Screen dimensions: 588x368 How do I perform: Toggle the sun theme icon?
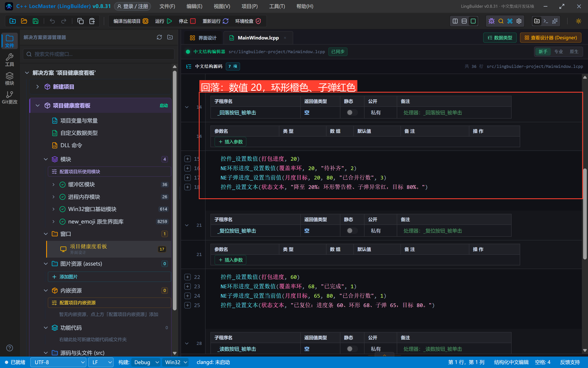(579, 21)
